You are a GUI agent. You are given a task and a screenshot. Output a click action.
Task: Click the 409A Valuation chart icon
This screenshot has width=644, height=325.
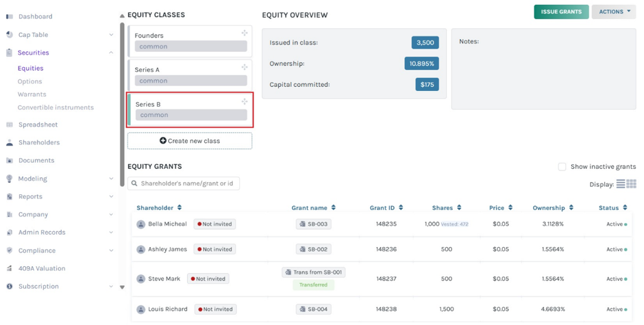click(10, 268)
